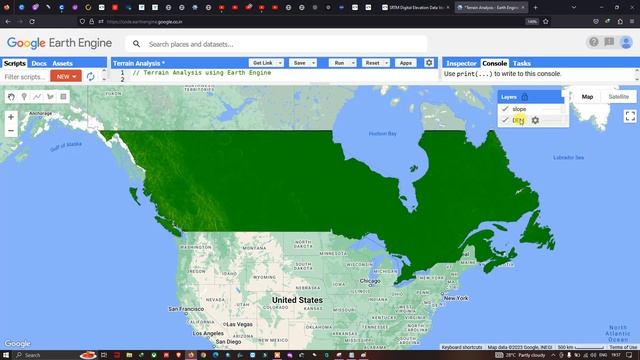Toggle fullscreen map view
The image size is (640, 360).
pos(630,116)
